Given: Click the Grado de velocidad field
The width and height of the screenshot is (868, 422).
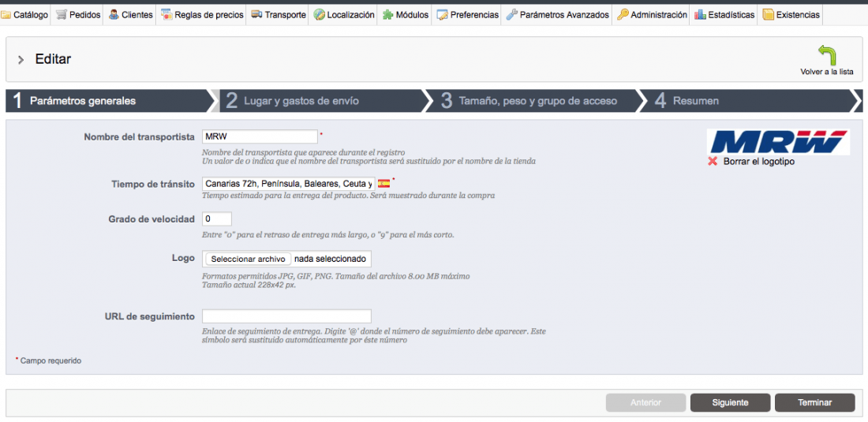Looking at the screenshot, I should pyautogui.click(x=217, y=219).
